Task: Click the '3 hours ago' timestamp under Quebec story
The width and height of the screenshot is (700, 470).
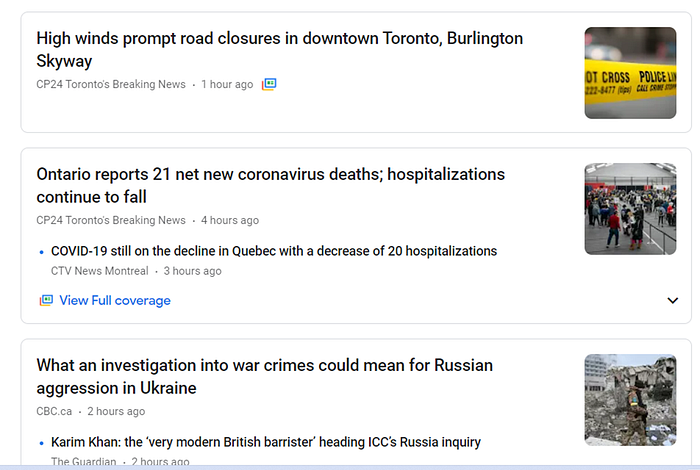Action: coord(192,271)
